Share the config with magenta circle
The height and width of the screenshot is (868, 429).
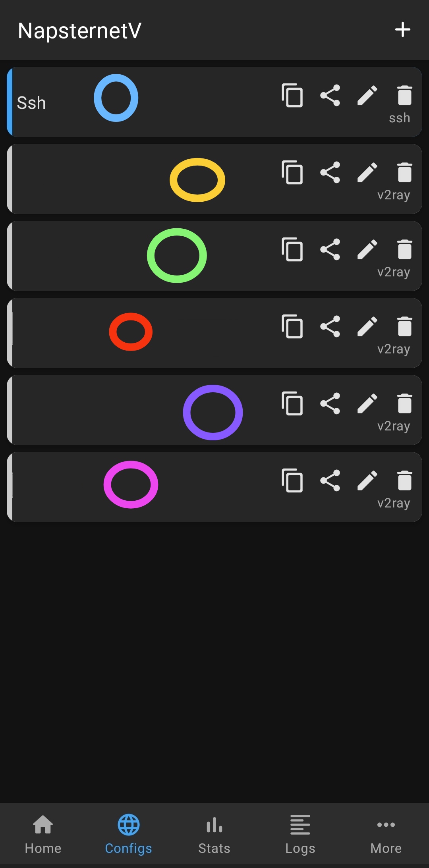330,480
